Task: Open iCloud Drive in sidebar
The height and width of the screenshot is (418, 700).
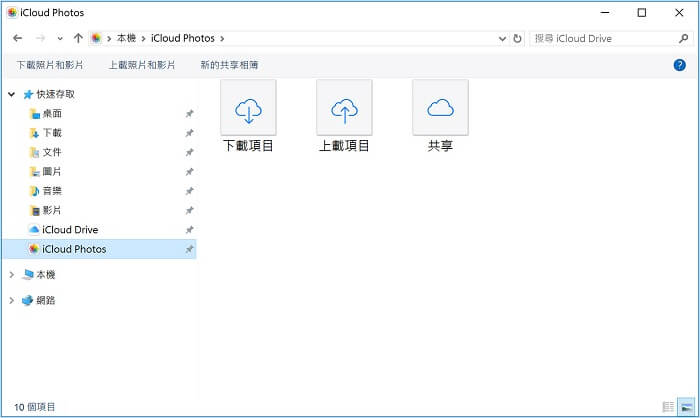Action: tap(70, 230)
